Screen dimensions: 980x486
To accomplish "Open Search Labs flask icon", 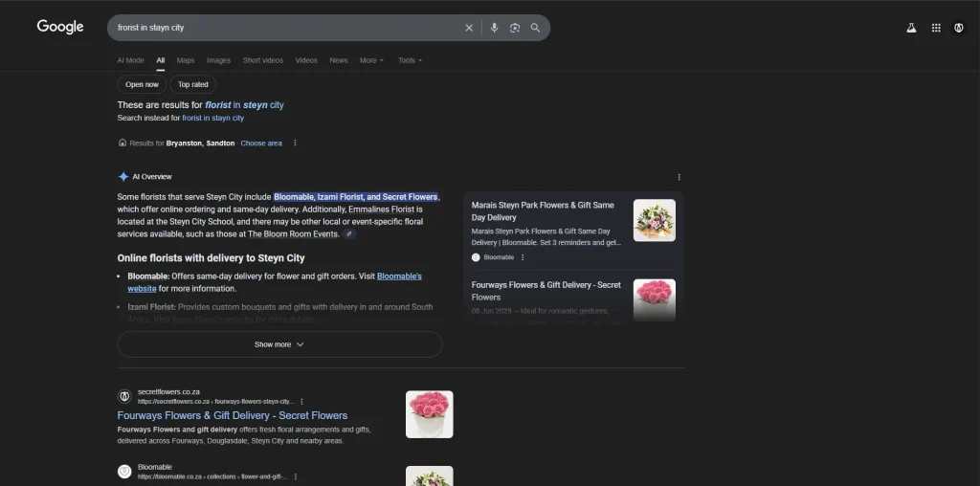I will click(911, 28).
